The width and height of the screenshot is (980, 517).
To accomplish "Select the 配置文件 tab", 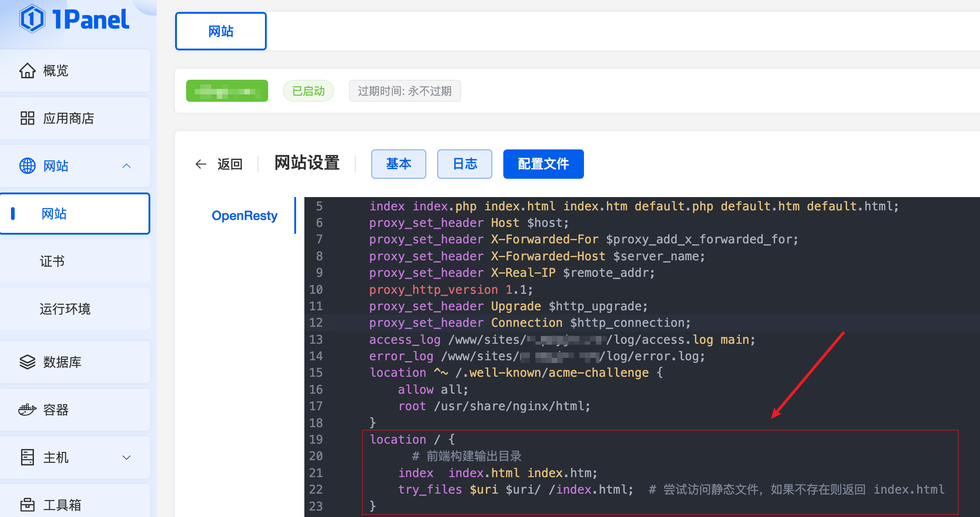I will (544, 164).
